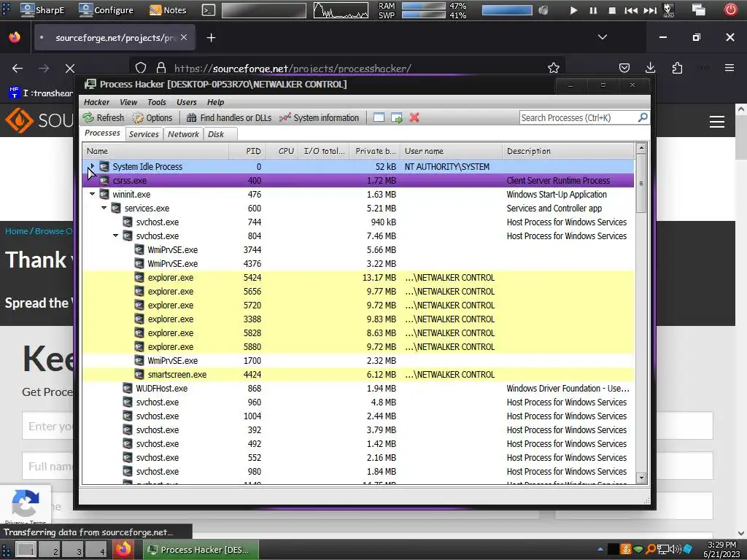
Task: Sort by the Name column header
Action: [x=155, y=151]
